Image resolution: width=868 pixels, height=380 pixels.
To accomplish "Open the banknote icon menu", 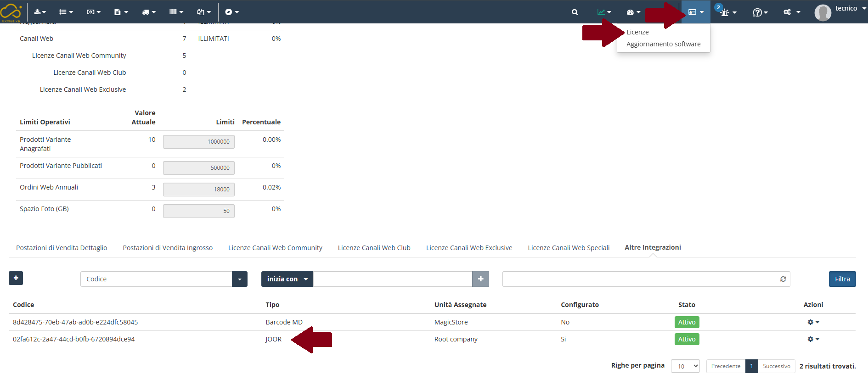I will [93, 12].
